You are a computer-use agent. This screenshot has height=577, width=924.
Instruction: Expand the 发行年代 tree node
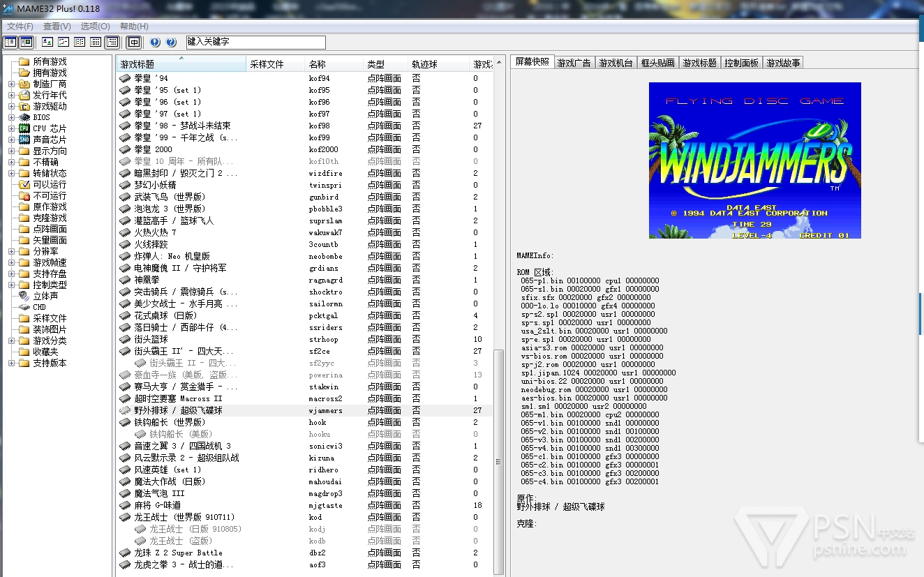[x=12, y=95]
